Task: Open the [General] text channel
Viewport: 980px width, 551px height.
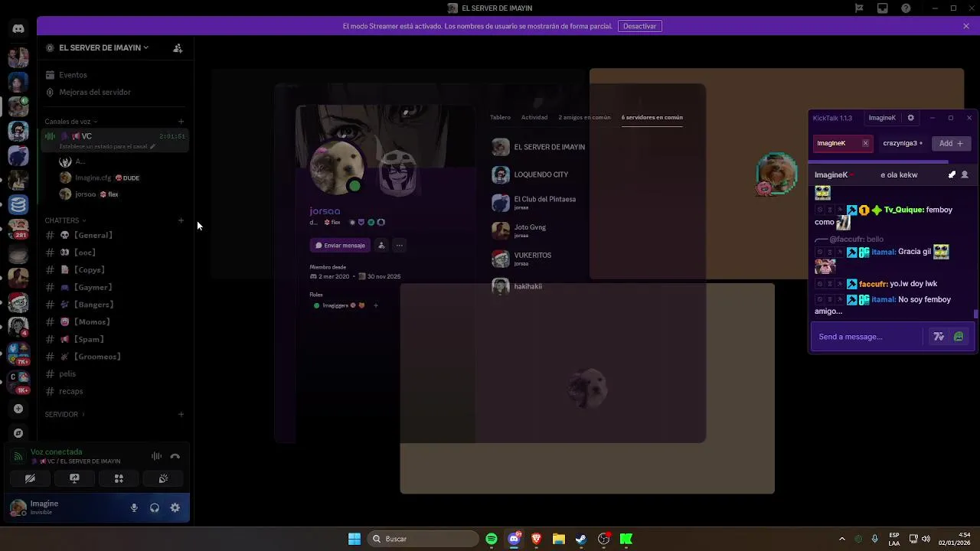Action: pyautogui.click(x=115, y=235)
